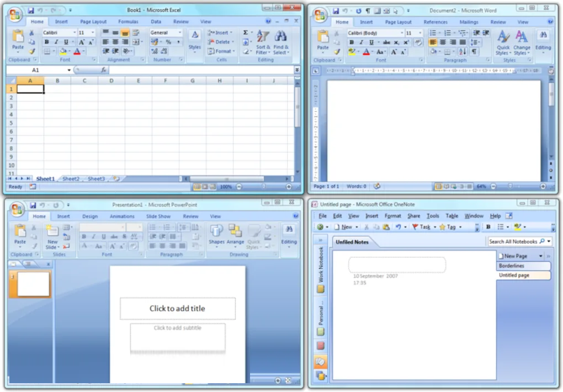Click the zoom slider in Word's status bar
This screenshot has width=563, height=392.
click(510, 187)
